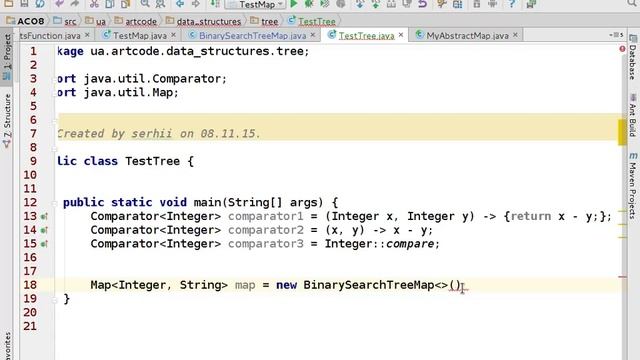Click Search Everywhere magnifier at top right
This screenshot has width=640, height=360.
(632, 4)
